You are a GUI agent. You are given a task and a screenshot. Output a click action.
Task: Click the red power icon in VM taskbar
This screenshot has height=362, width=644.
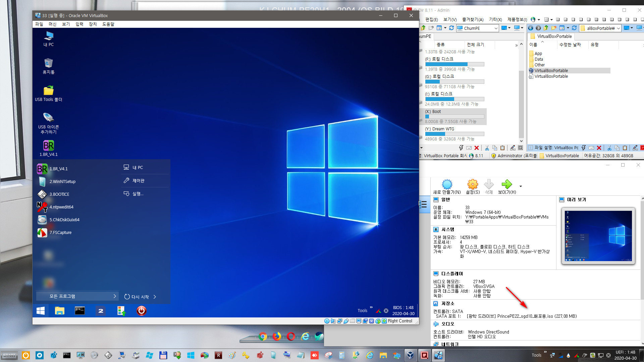point(142,311)
